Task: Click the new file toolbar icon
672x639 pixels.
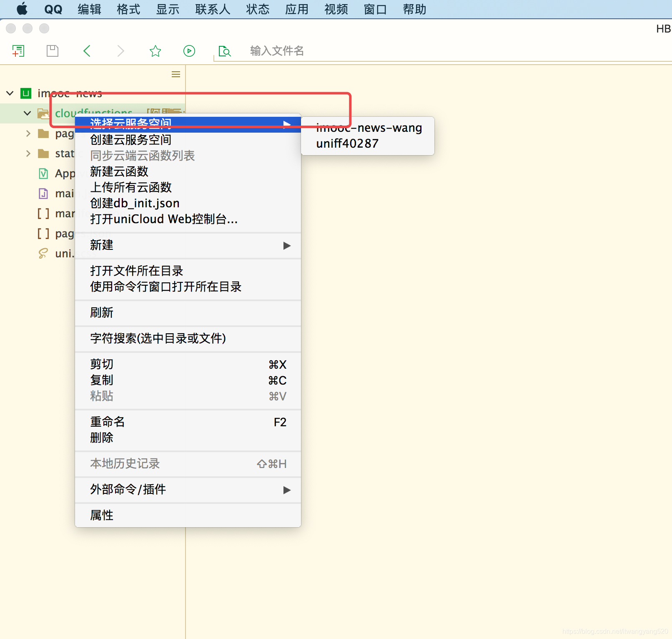Action: point(18,51)
